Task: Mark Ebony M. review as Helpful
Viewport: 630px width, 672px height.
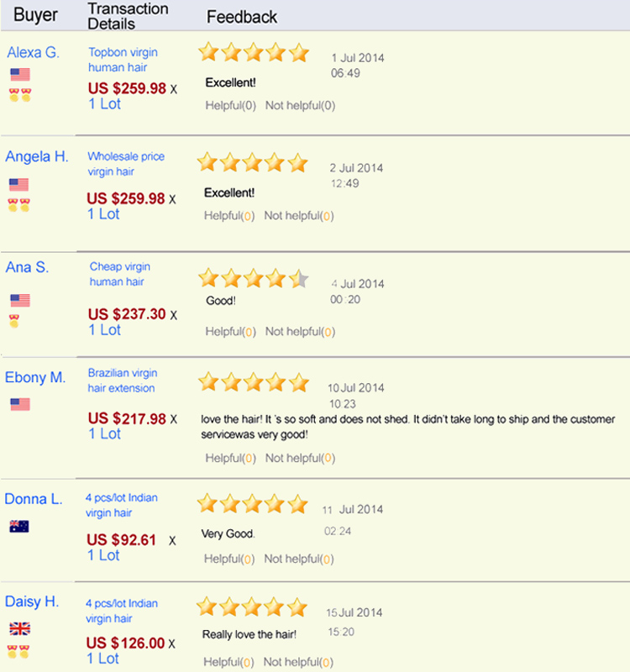Action: pyautogui.click(x=230, y=458)
